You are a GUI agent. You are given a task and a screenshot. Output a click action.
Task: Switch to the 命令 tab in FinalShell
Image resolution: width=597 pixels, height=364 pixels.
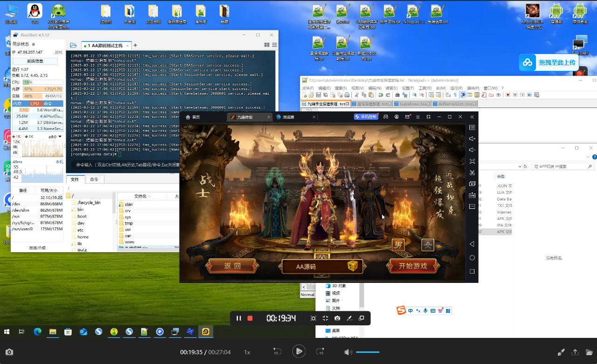coord(94,179)
